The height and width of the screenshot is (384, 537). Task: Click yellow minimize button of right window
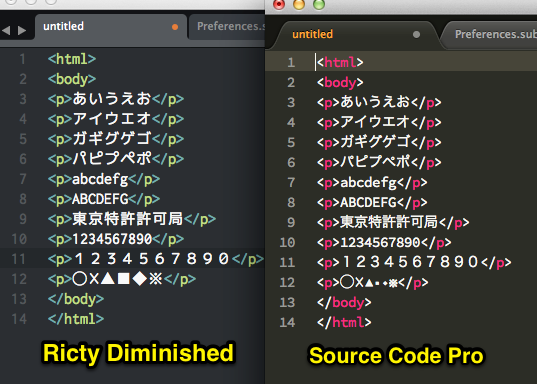299,4
